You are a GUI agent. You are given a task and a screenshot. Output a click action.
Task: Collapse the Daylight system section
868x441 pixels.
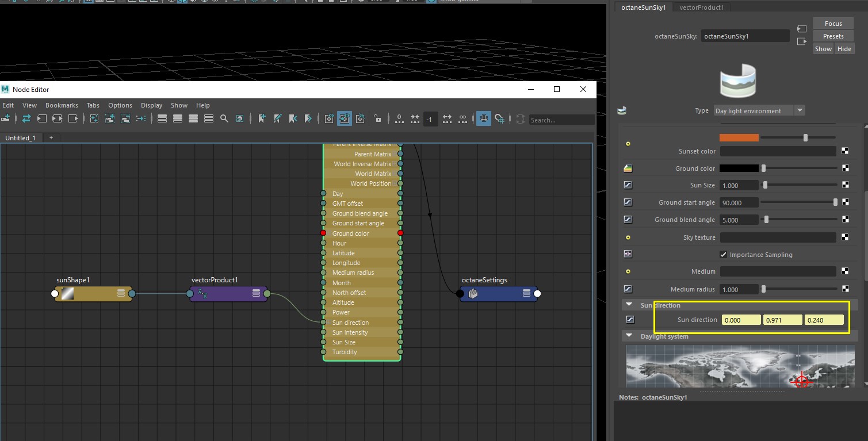(630, 336)
